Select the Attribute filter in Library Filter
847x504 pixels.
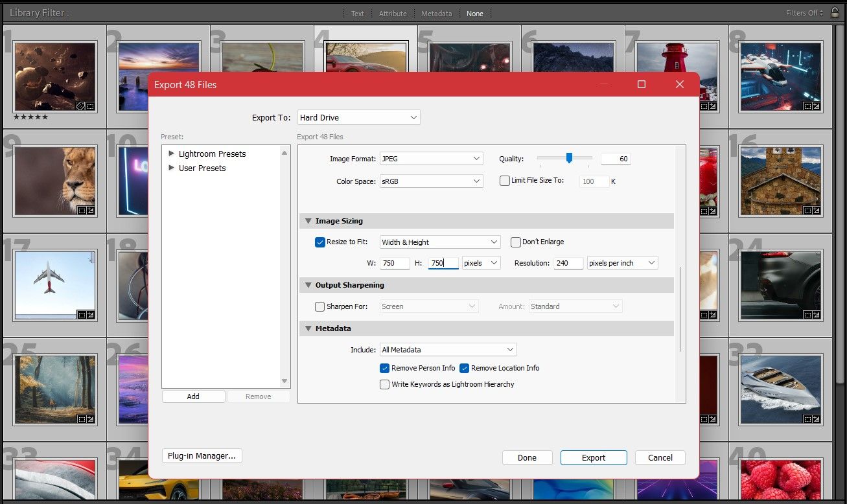point(393,13)
